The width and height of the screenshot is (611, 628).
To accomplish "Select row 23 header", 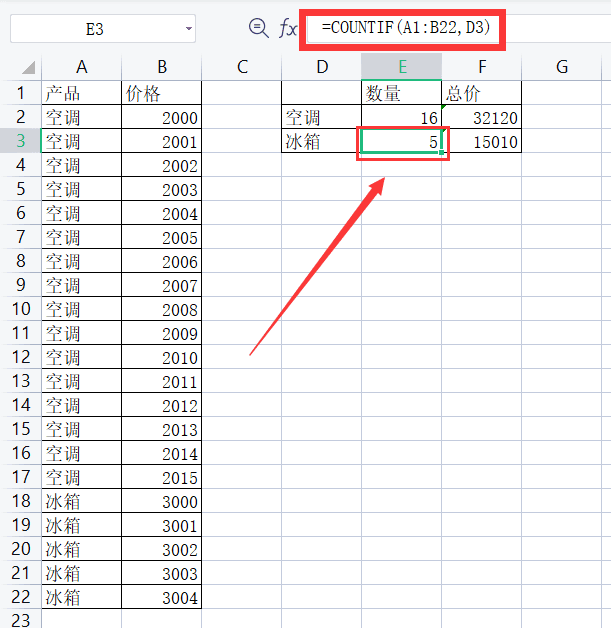I will pyautogui.click(x=21, y=619).
